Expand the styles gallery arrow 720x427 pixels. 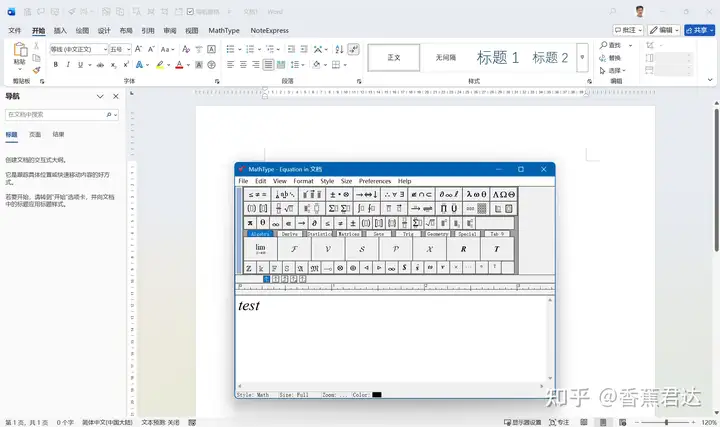(x=582, y=57)
